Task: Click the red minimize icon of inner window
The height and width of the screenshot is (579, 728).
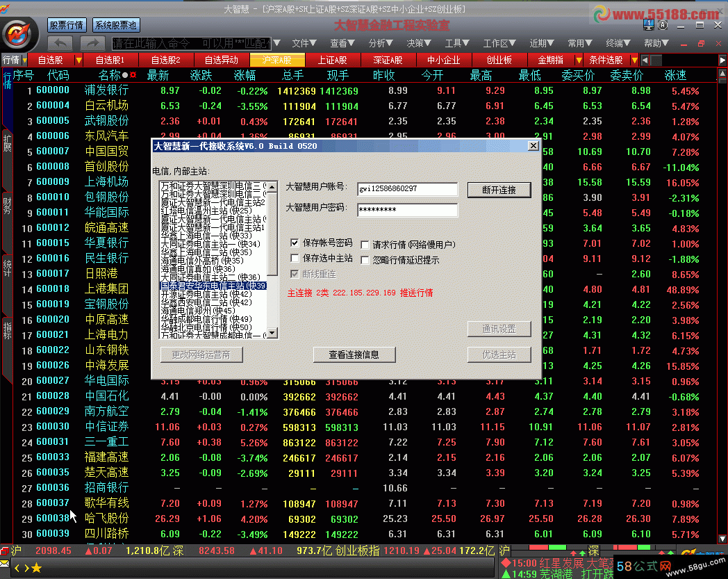Action: coord(684,44)
